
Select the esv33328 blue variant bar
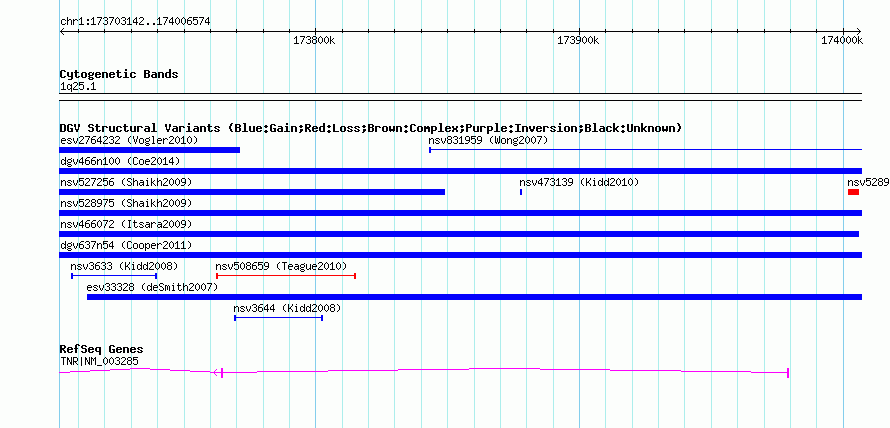pyautogui.click(x=475, y=297)
